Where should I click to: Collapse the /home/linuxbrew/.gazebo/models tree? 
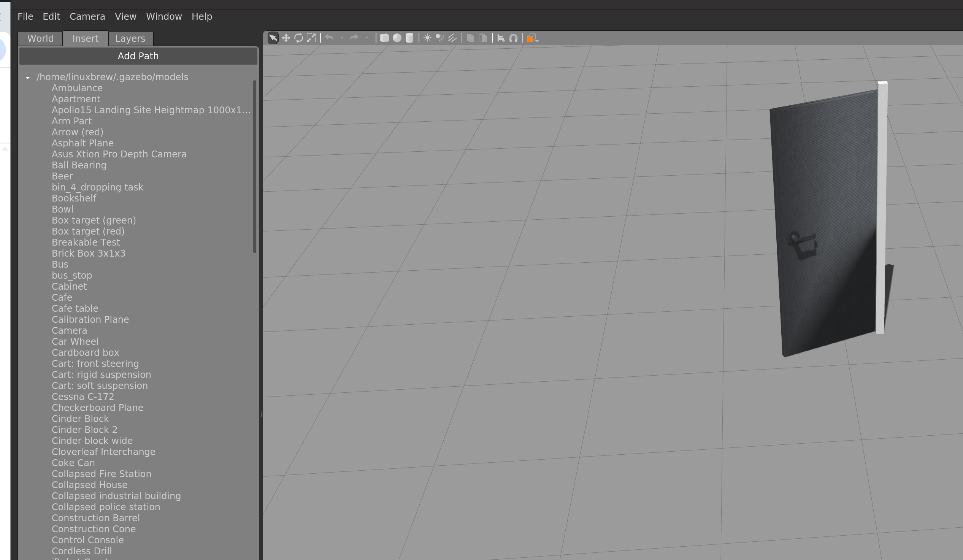click(28, 78)
